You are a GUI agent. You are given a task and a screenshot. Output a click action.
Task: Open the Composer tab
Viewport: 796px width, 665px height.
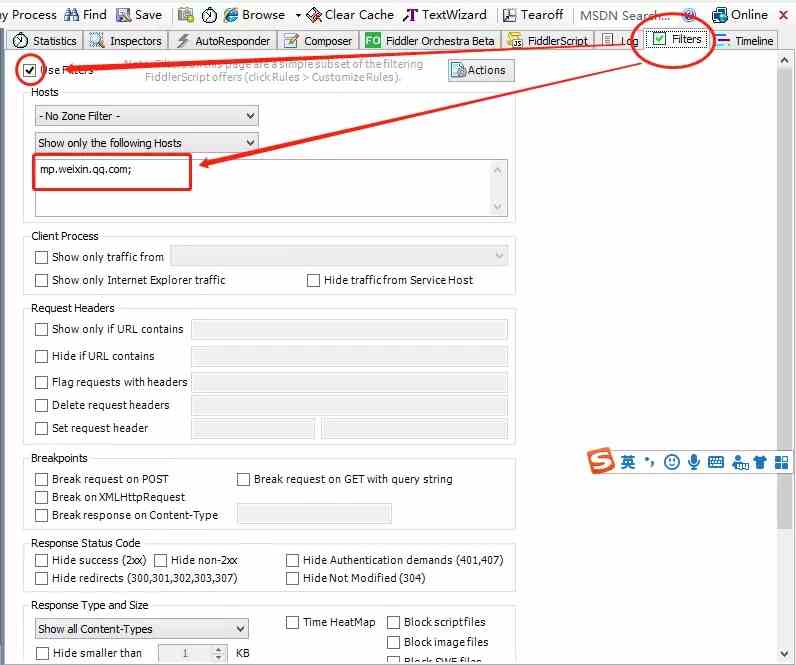click(x=318, y=41)
